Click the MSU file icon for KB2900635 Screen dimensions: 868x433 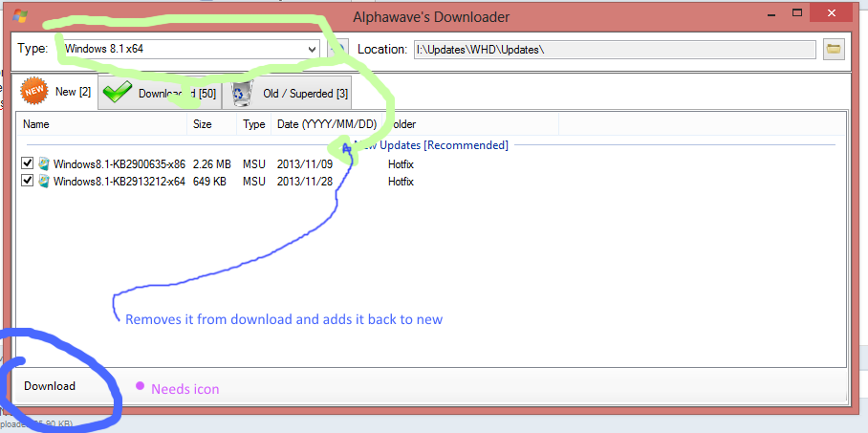44,163
